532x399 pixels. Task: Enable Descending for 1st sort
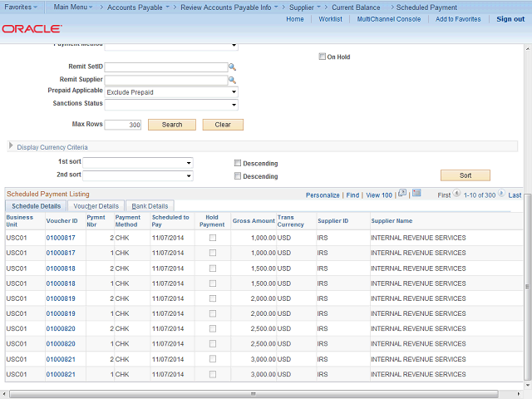coord(239,163)
